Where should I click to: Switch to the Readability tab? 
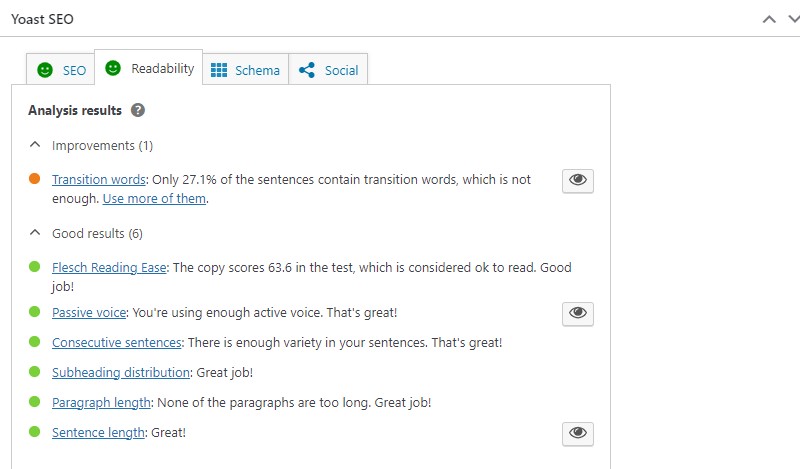pyautogui.click(x=149, y=69)
